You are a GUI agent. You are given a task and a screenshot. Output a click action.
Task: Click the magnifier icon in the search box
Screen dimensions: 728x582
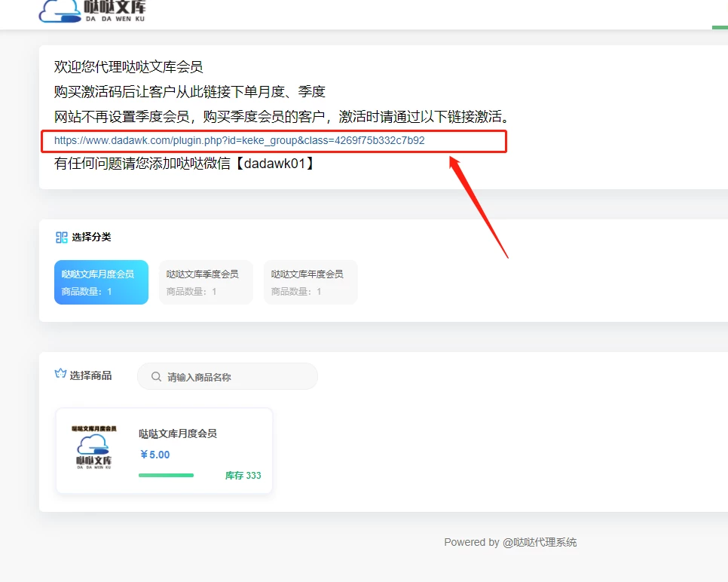[157, 377]
